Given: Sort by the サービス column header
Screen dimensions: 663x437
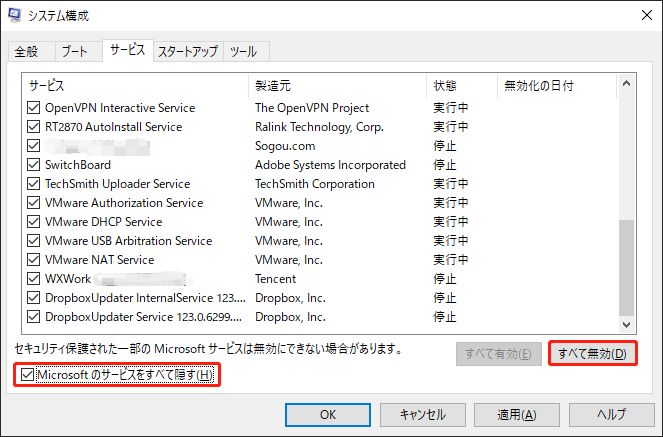Looking at the screenshot, I should 135,86.
